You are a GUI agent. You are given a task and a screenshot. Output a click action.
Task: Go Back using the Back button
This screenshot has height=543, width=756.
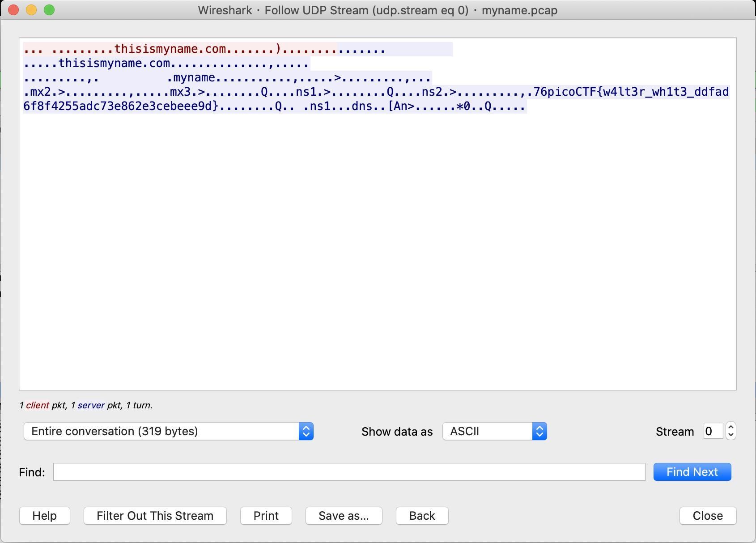tap(422, 516)
